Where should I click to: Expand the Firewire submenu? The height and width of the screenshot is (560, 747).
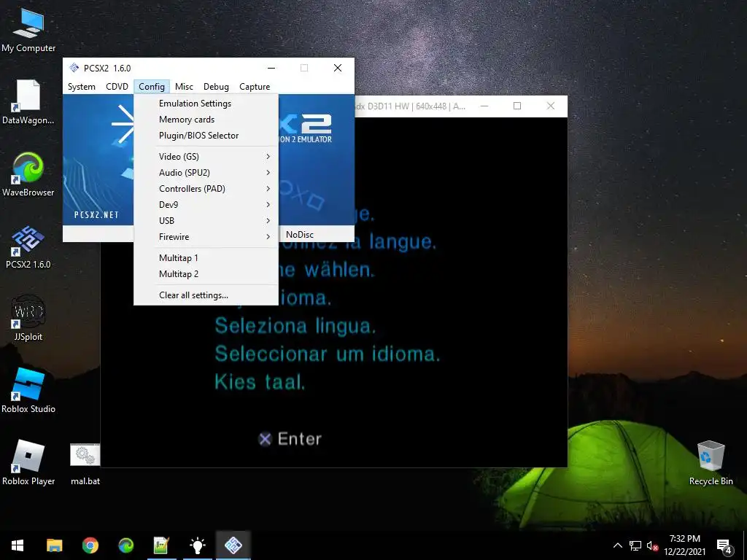(x=206, y=237)
